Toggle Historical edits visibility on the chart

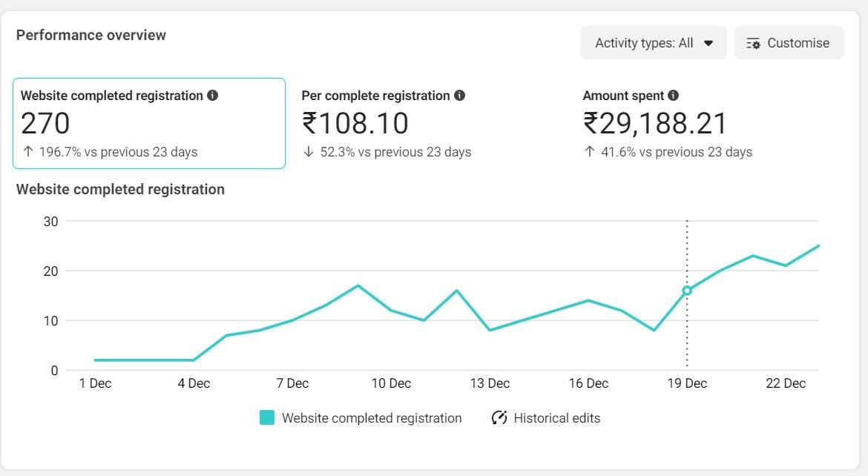(x=556, y=417)
